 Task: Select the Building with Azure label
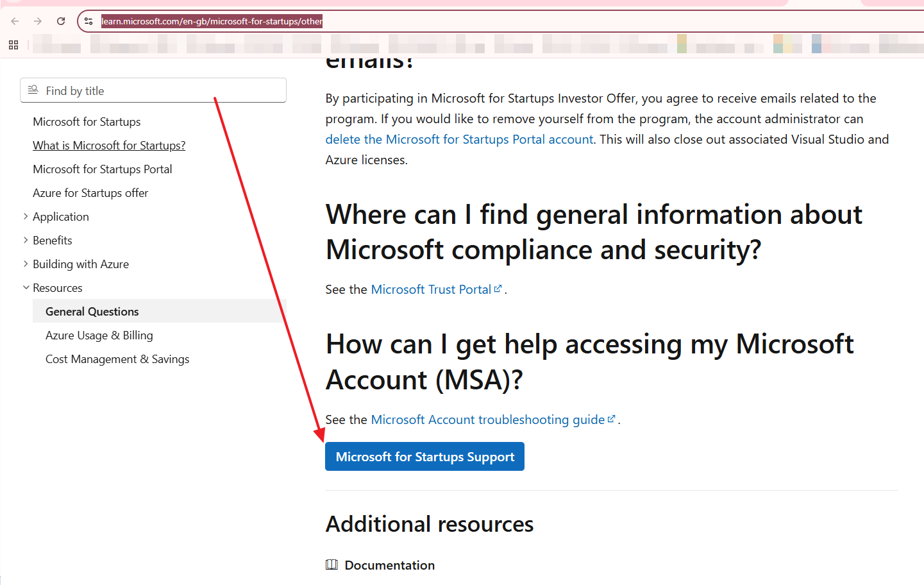81,264
